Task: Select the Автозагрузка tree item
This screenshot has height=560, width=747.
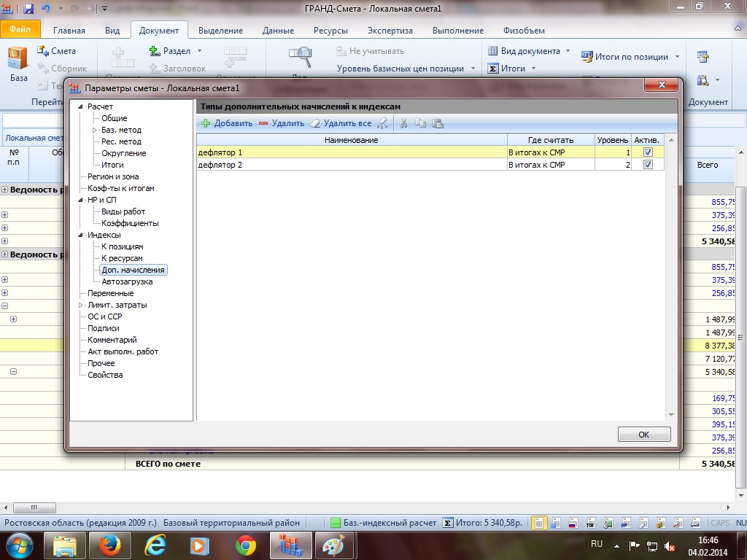Action: pos(127,282)
